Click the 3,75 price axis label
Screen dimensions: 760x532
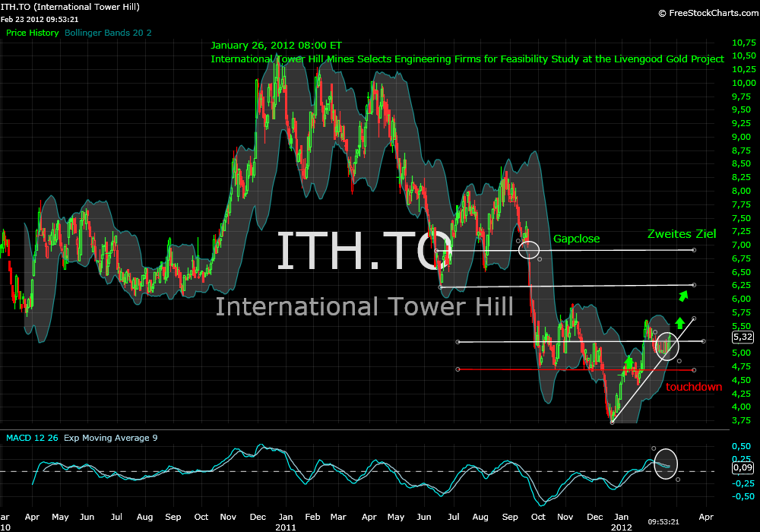coord(741,420)
